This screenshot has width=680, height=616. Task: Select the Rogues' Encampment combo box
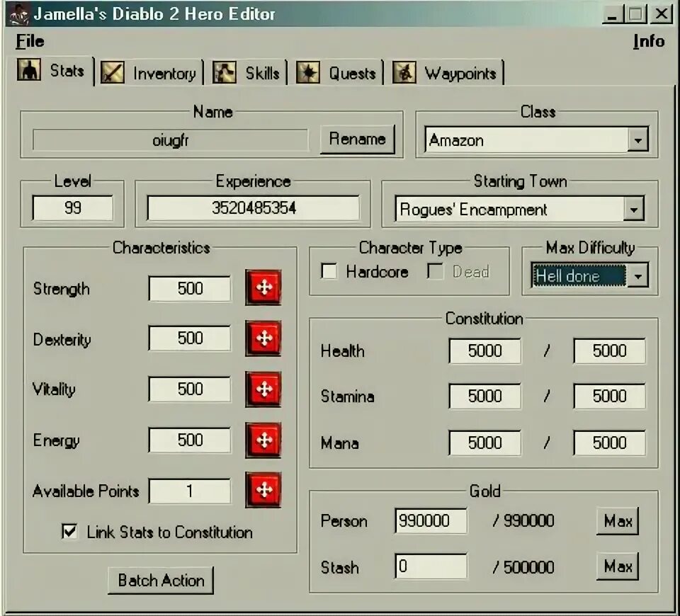(x=519, y=209)
